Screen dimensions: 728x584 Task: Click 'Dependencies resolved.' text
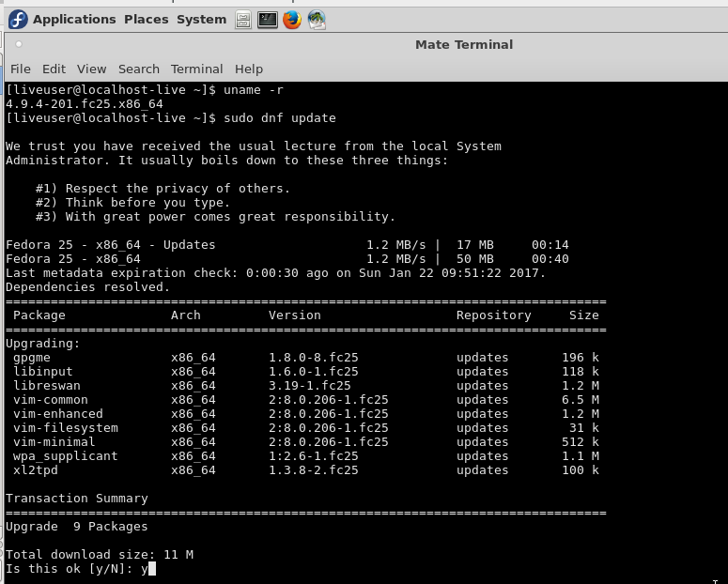pyautogui.click(x=87, y=287)
